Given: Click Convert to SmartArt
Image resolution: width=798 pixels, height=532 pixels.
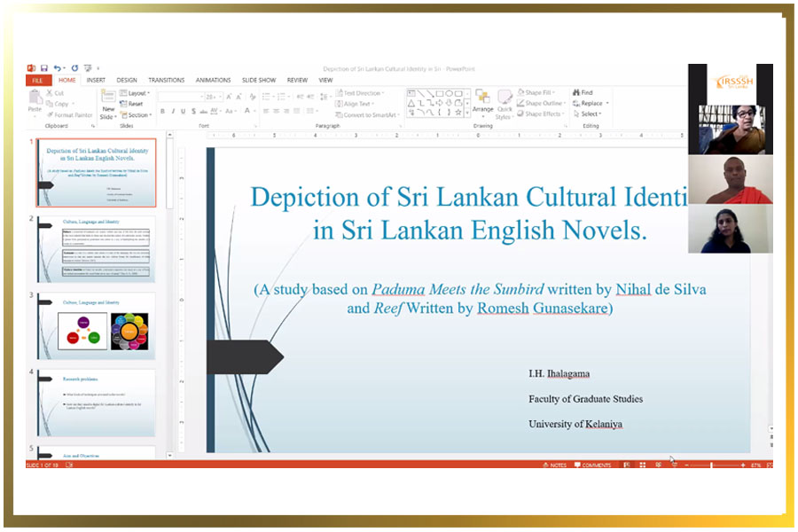Looking at the screenshot, I should (367, 115).
